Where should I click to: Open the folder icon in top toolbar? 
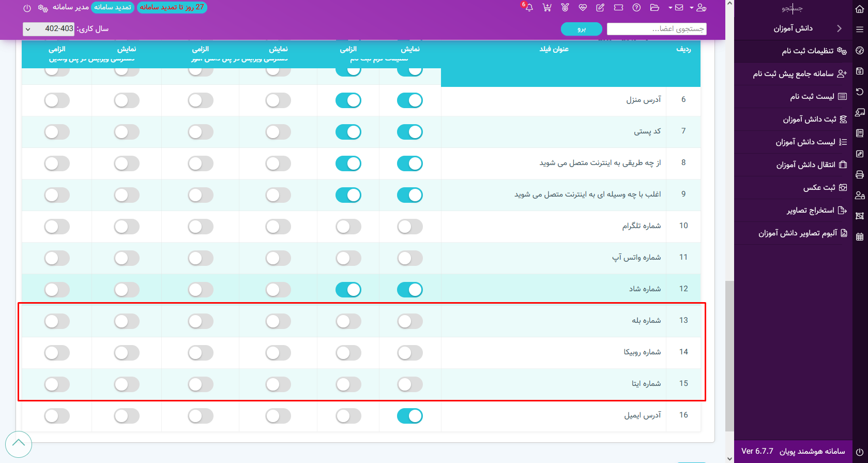click(654, 7)
